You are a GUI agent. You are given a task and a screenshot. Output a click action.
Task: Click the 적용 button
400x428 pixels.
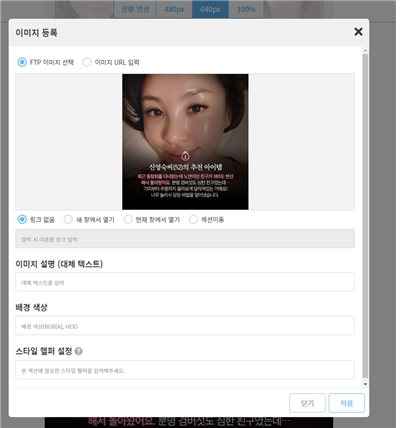pyautogui.click(x=346, y=403)
